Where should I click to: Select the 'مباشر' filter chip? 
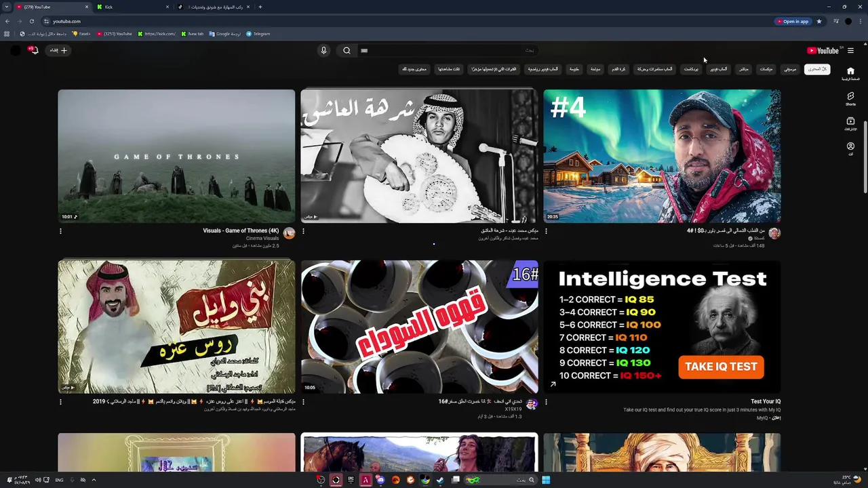(744, 69)
